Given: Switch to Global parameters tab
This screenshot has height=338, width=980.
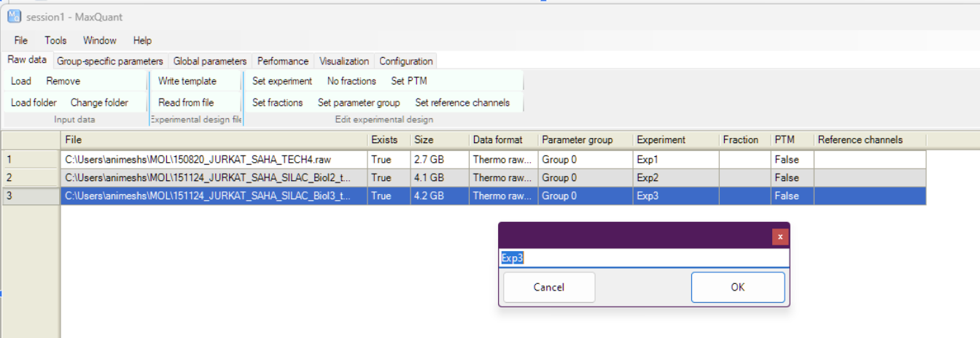Looking at the screenshot, I should click(x=210, y=61).
